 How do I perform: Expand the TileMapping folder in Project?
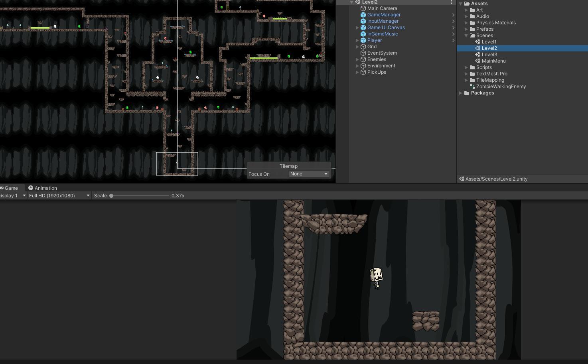tap(467, 80)
